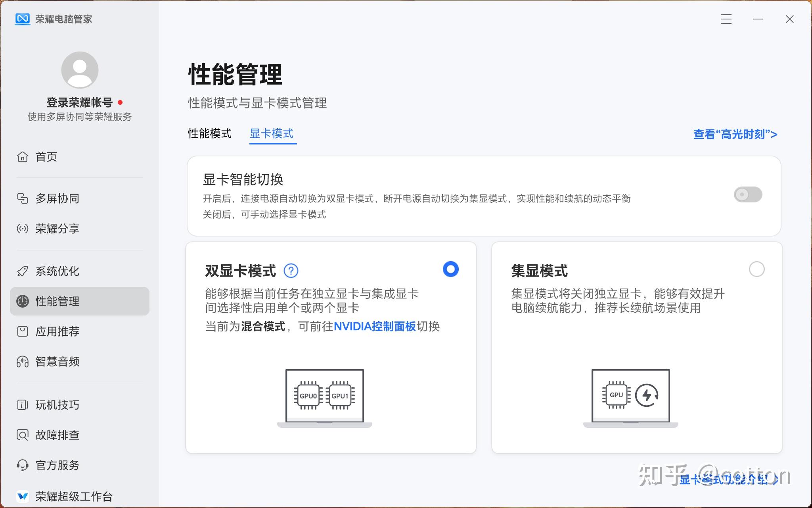Image resolution: width=812 pixels, height=508 pixels.
Task: Click the 使用多屏协同等荣耀服务 subtitle
Action: [x=80, y=117]
